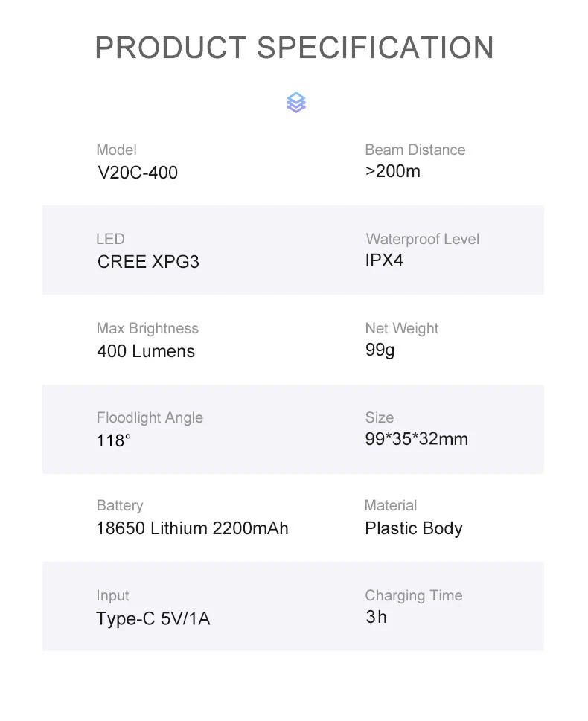Select the 18650 Lithium 2200mAh battery text
Image resolution: width=588 pixels, height=721 pixels.
tap(192, 528)
